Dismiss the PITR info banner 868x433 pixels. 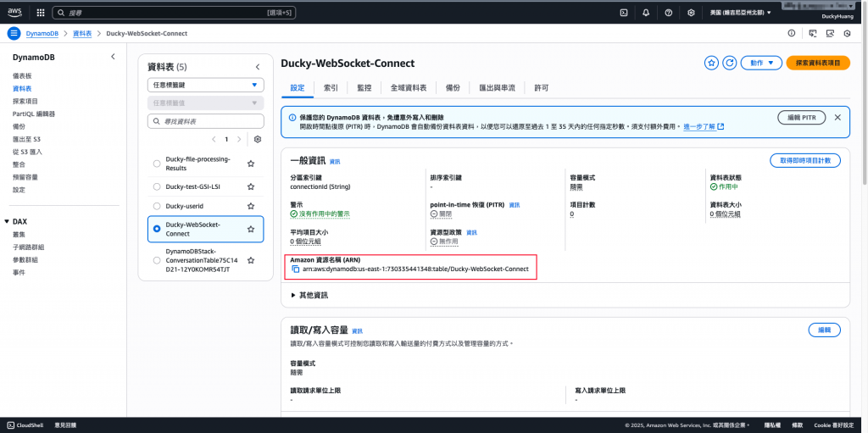pos(837,118)
